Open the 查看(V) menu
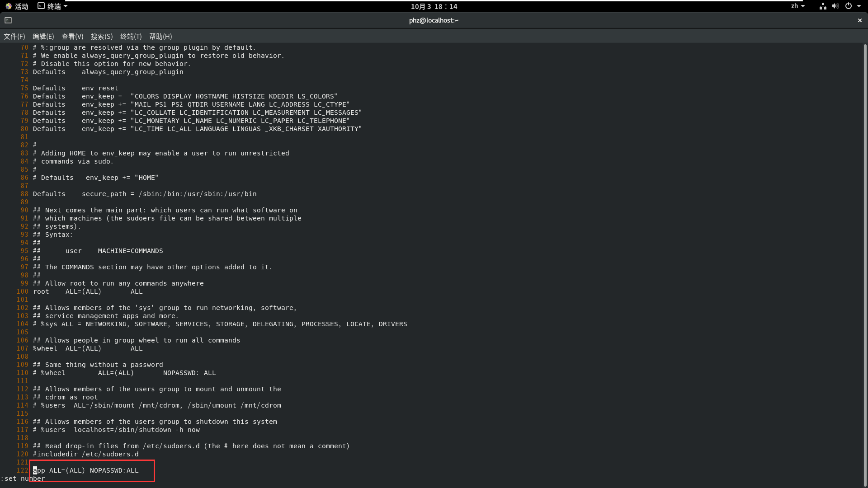 pyautogui.click(x=72, y=37)
